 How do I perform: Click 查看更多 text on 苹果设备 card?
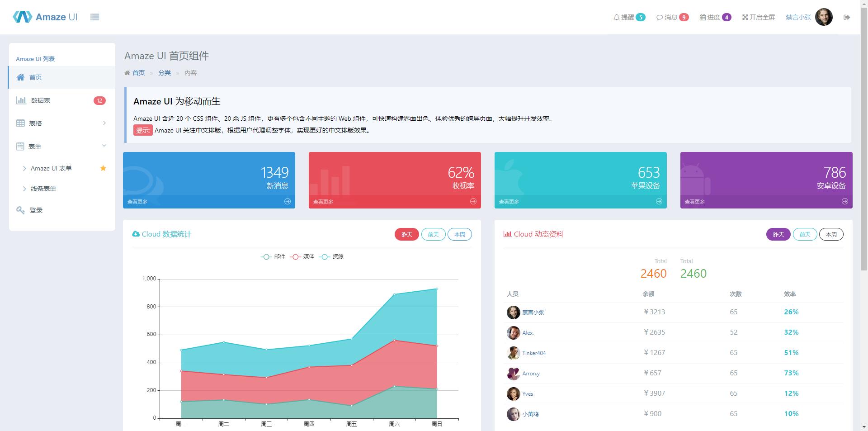coord(509,202)
